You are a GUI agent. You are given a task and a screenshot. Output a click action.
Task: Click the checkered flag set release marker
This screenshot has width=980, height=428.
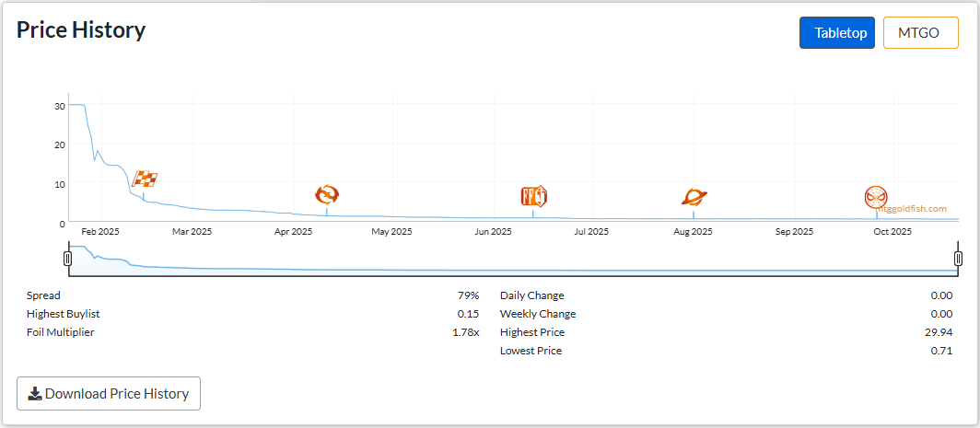(145, 179)
